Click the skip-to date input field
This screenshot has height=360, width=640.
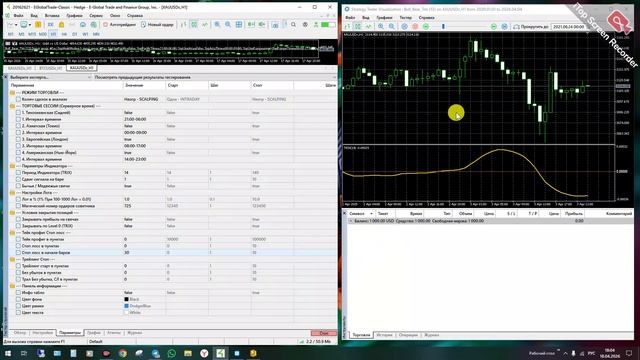[x=569, y=27]
